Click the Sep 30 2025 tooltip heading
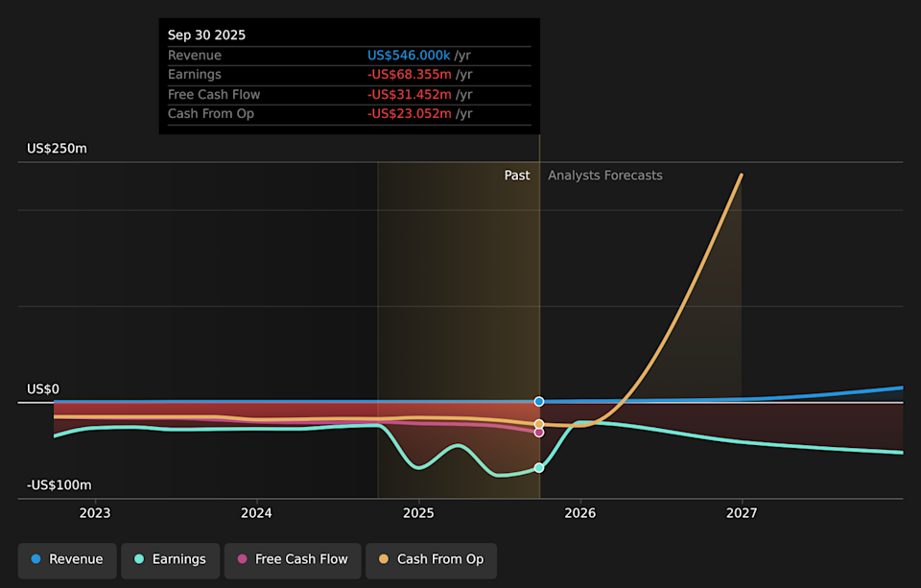The height and width of the screenshot is (588, 921). pos(206,35)
